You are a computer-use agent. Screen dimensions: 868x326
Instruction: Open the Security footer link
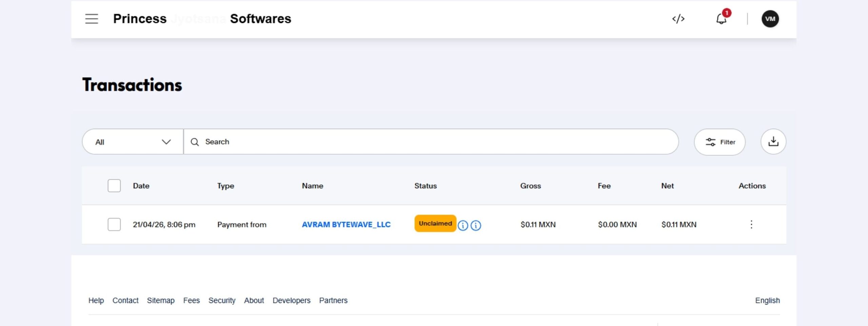point(222,301)
